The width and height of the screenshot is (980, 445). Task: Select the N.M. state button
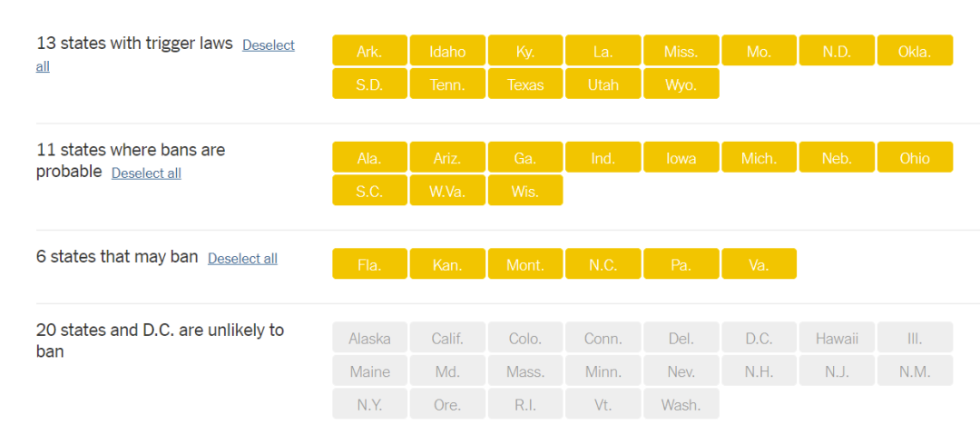[915, 371]
